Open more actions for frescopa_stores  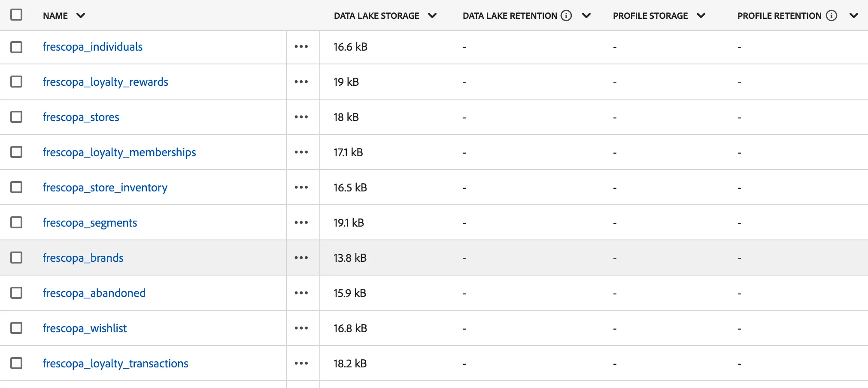(x=301, y=117)
